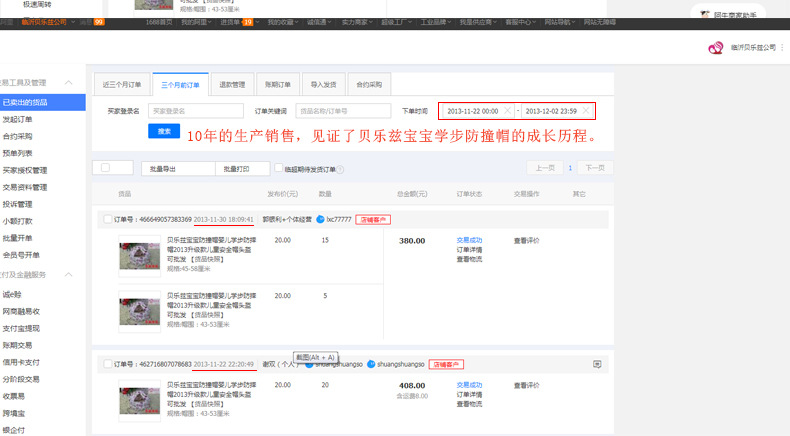
Task: Click the 批量打印 button
Action: (x=243, y=169)
